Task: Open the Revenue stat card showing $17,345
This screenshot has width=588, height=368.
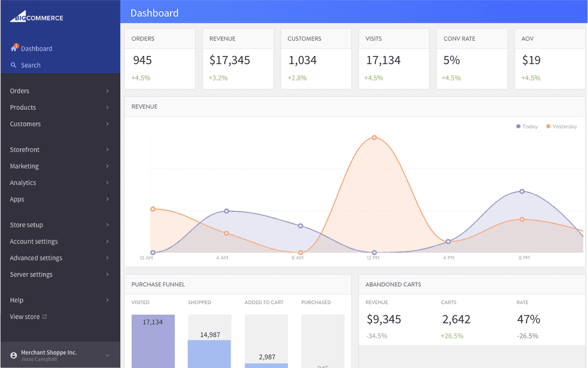Action: click(238, 59)
